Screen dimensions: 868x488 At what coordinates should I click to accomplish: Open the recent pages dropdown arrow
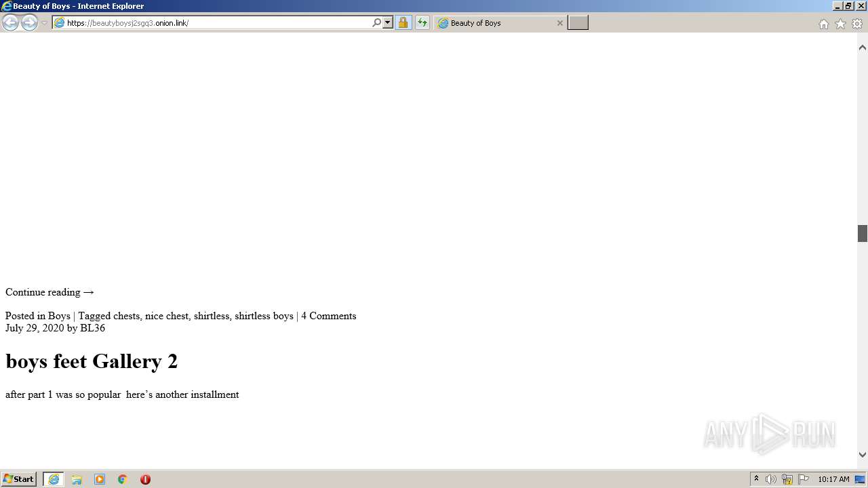(44, 23)
